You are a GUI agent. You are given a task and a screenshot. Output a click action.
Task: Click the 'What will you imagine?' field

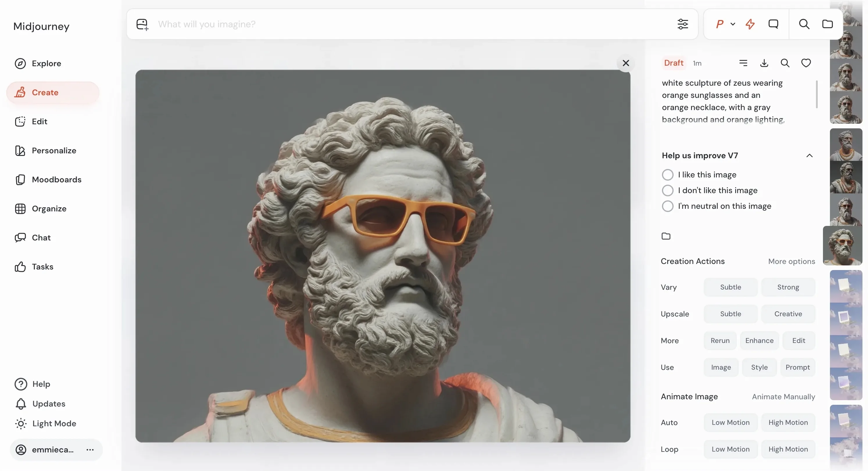pos(404,24)
